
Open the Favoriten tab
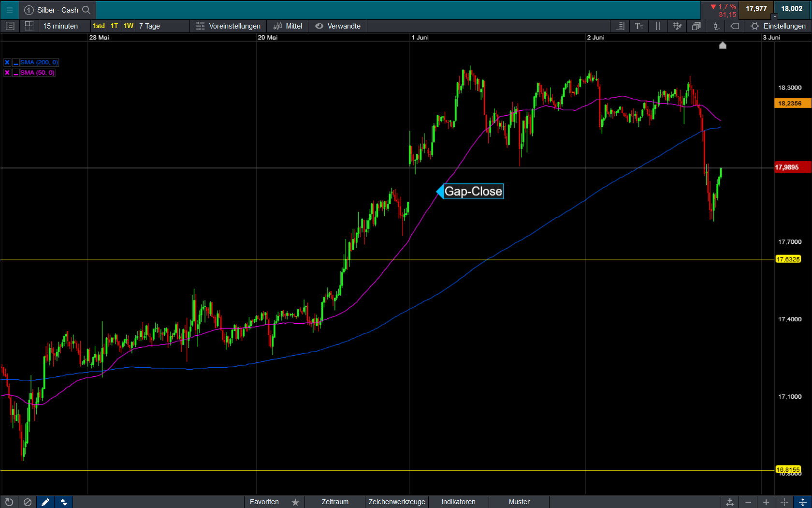pyautogui.click(x=264, y=502)
